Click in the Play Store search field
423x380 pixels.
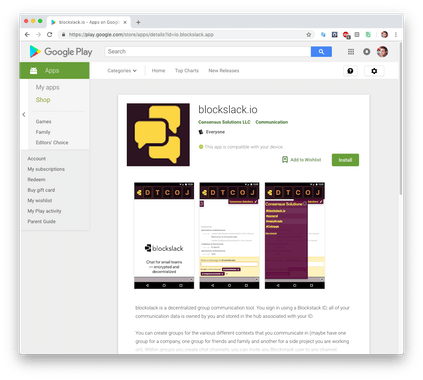[208, 52]
